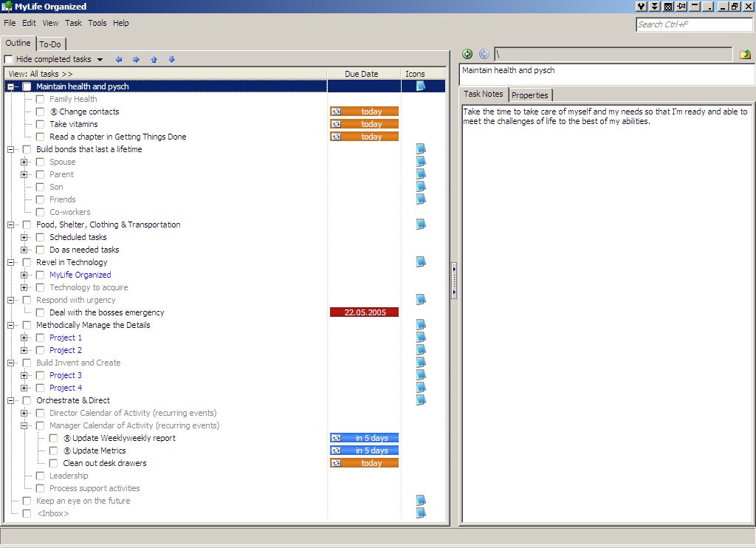The width and height of the screenshot is (756, 548).
Task: Click the recurrence icon on Update Metrics due date
Action: coord(336,451)
